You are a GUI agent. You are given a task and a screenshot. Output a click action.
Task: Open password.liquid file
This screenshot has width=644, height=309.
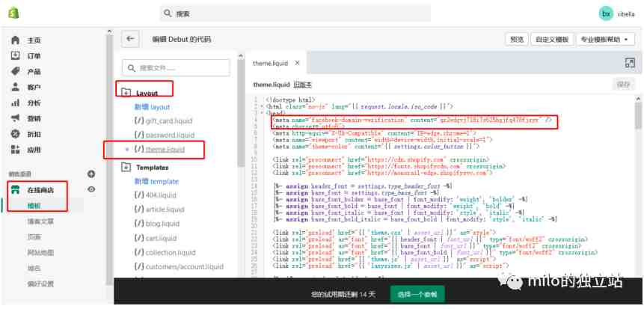point(165,135)
